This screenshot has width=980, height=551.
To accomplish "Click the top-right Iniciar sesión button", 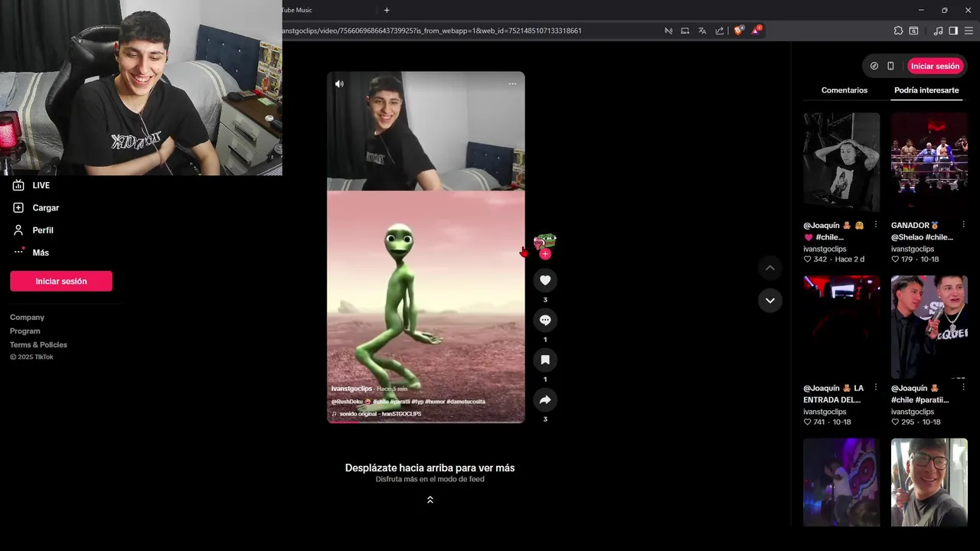I will 935,66.
